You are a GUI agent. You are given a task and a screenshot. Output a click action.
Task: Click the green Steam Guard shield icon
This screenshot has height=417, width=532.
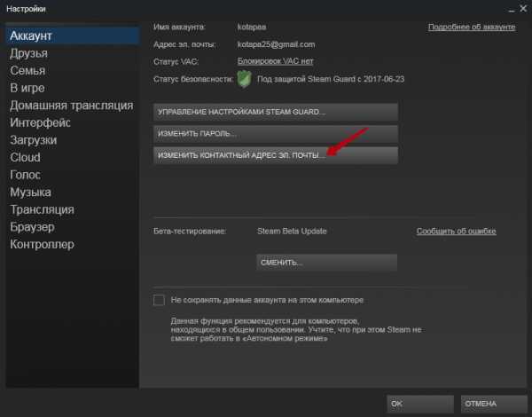[x=245, y=79]
